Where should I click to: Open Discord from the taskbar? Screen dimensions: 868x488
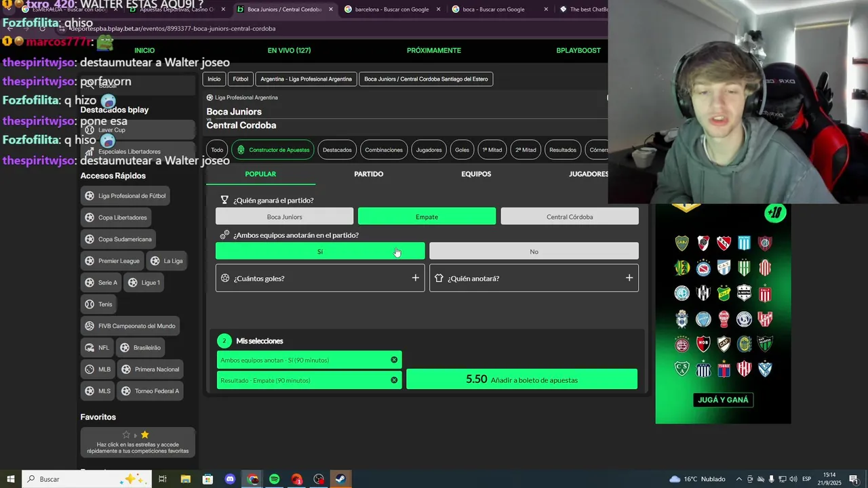pos(230,479)
